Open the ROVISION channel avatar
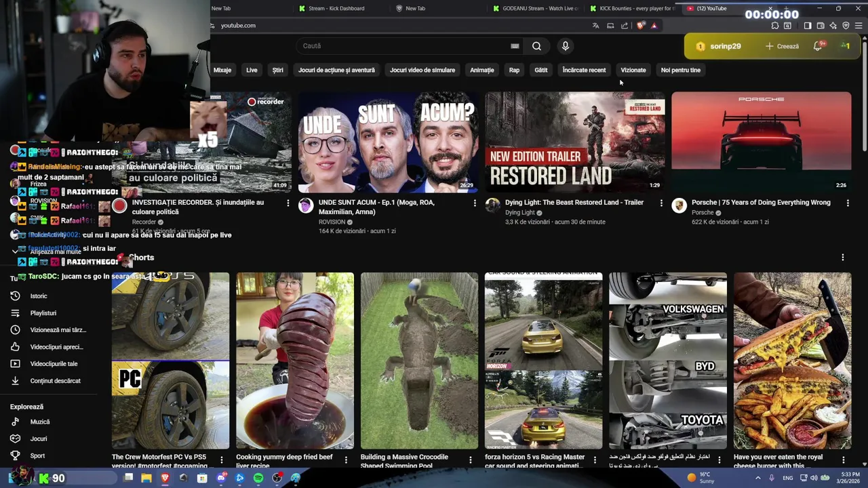Image resolution: width=868 pixels, height=488 pixels. click(x=306, y=206)
